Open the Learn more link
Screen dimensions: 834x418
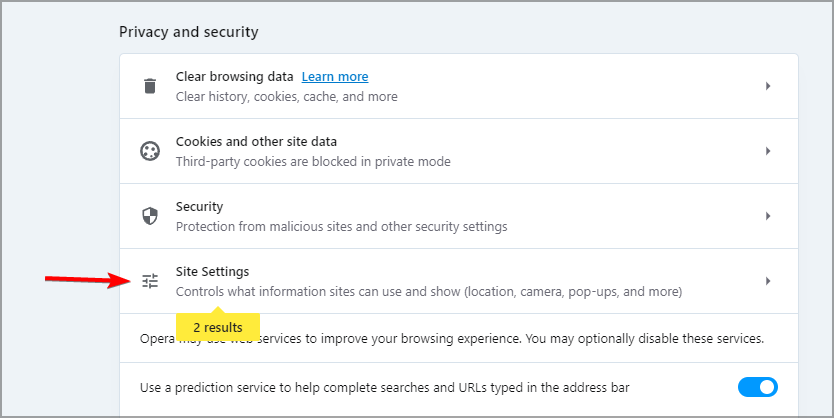[335, 77]
